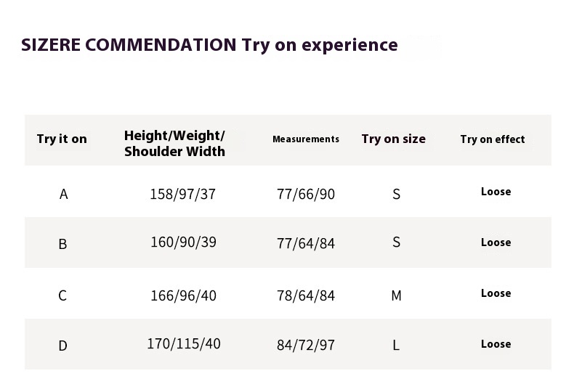
Task: Select the 'Try on size' column header
Action: [393, 139]
